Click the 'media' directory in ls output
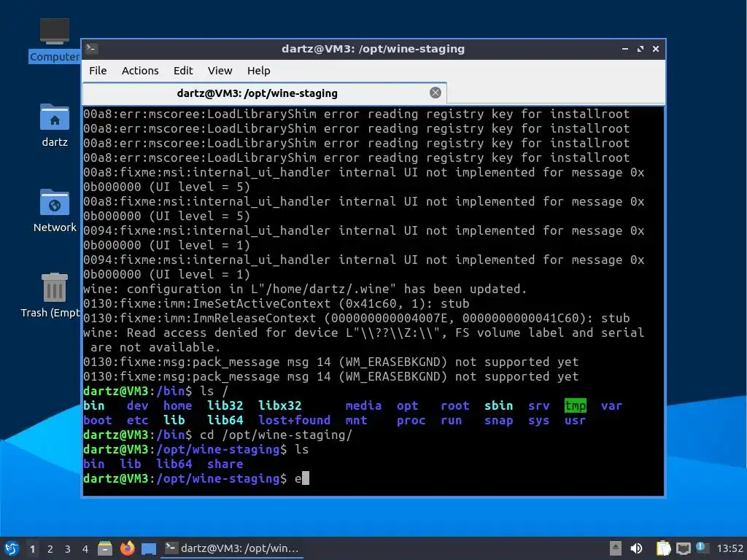 click(363, 405)
